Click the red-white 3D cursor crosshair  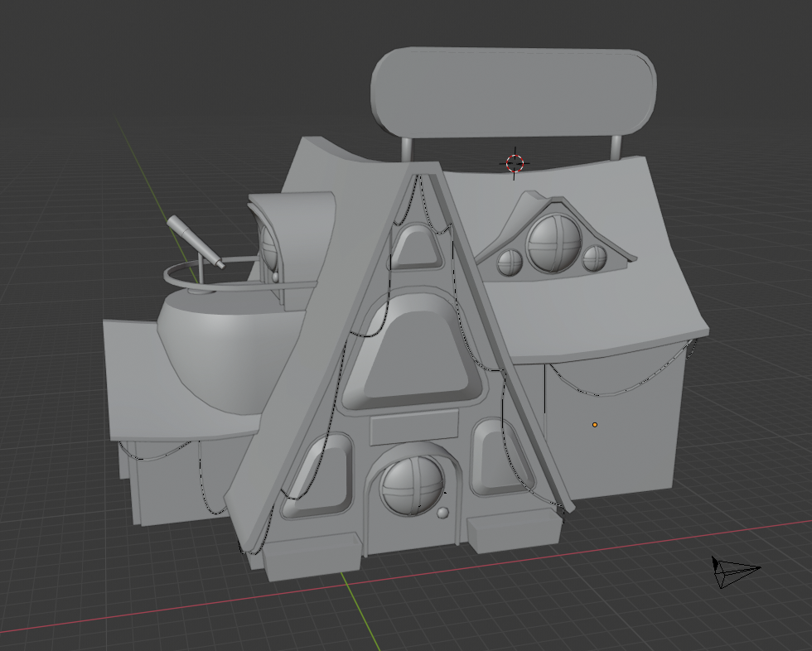[515, 163]
